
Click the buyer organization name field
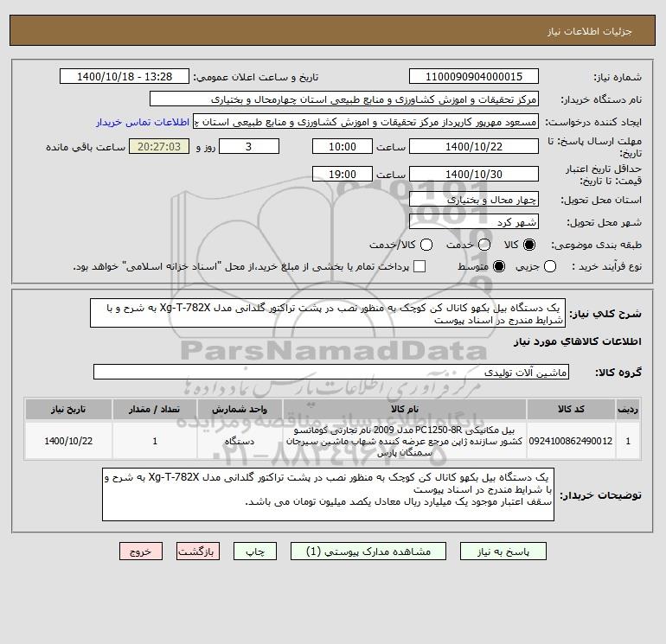(344, 99)
